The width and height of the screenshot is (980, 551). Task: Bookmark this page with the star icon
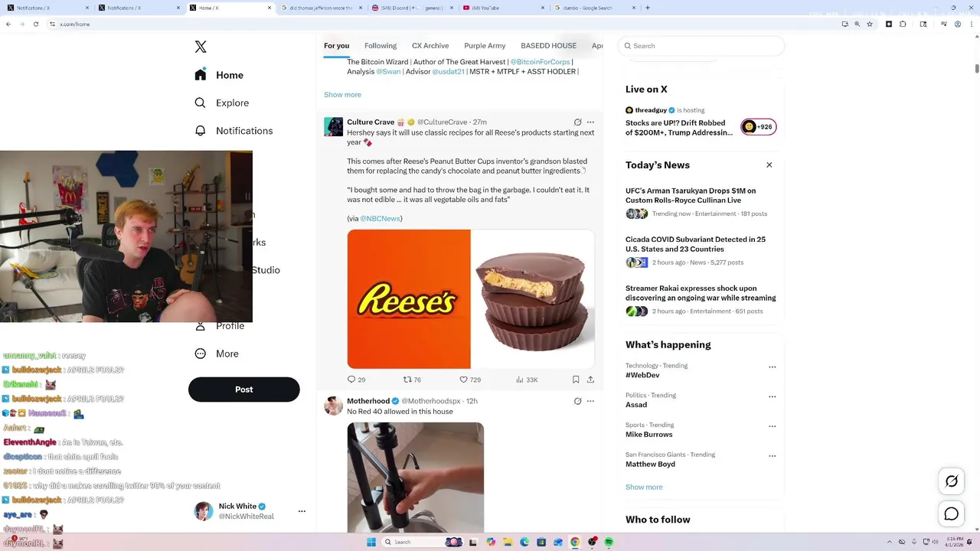(870, 24)
